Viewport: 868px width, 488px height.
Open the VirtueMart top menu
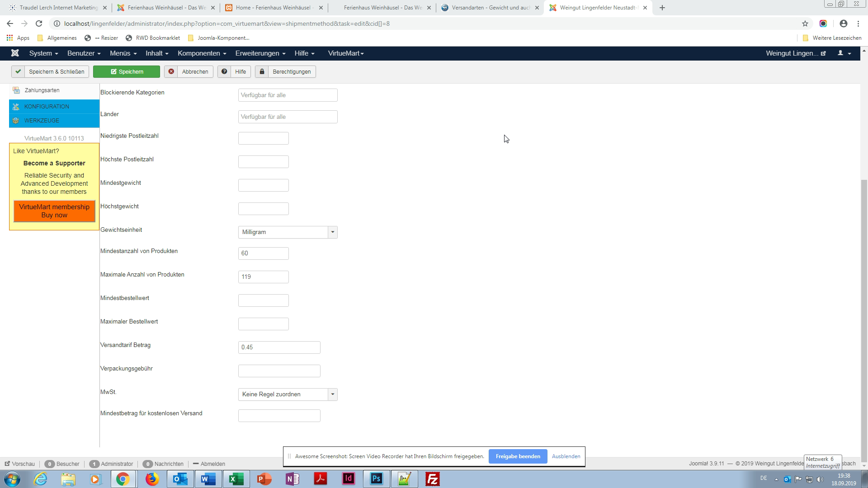pyautogui.click(x=346, y=53)
